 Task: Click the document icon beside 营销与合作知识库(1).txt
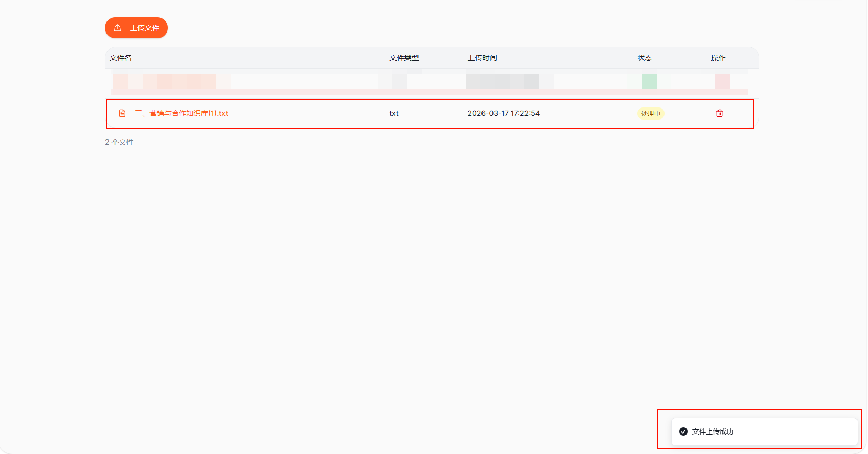pyautogui.click(x=122, y=113)
